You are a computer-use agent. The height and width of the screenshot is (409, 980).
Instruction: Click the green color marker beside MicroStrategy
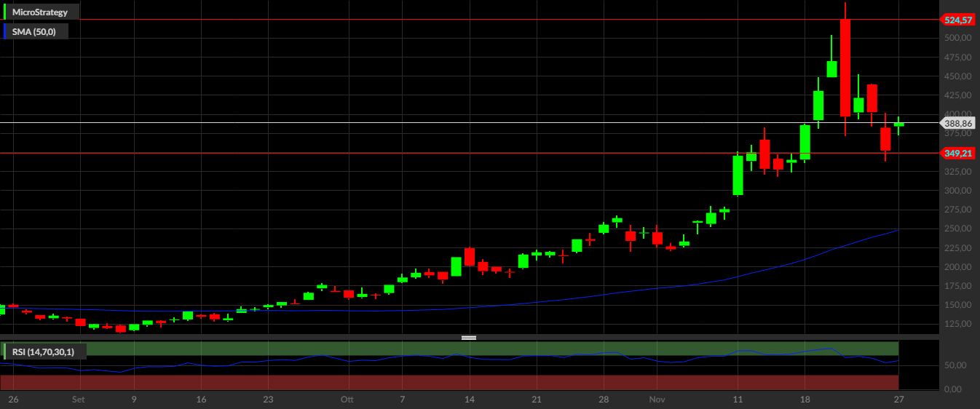[x=6, y=12]
